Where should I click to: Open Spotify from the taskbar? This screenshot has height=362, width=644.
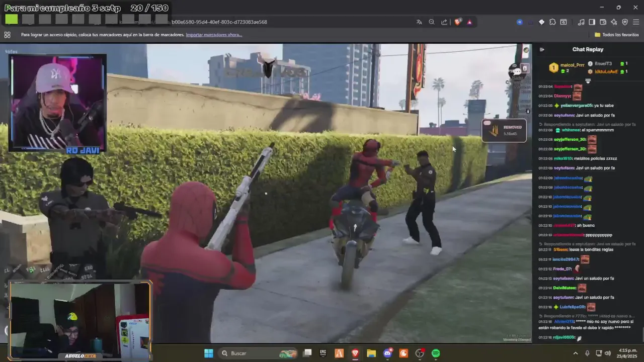(436, 353)
